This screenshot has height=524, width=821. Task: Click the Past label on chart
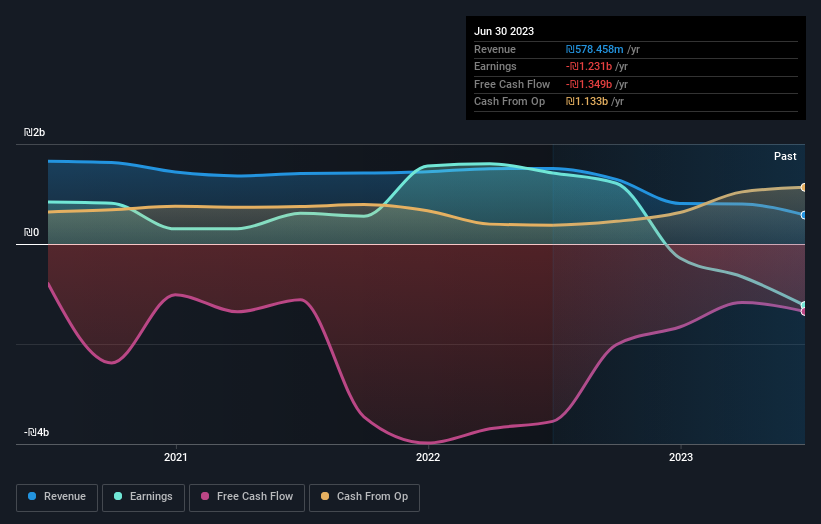coord(785,157)
